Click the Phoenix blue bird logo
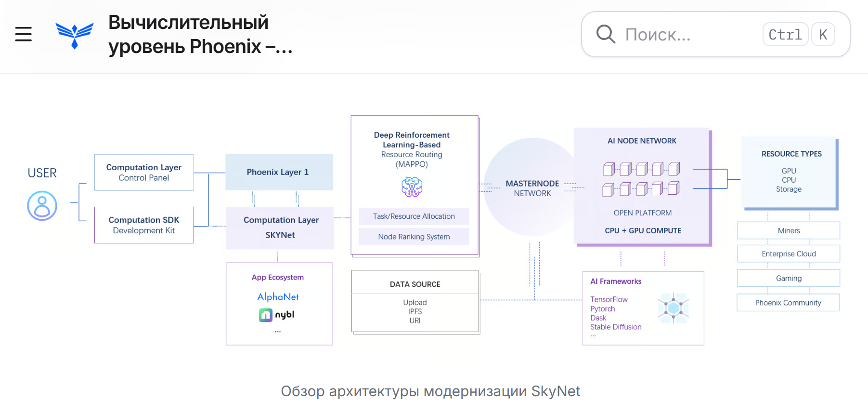Image resolution: width=868 pixels, height=414 pixels. pos(75,35)
